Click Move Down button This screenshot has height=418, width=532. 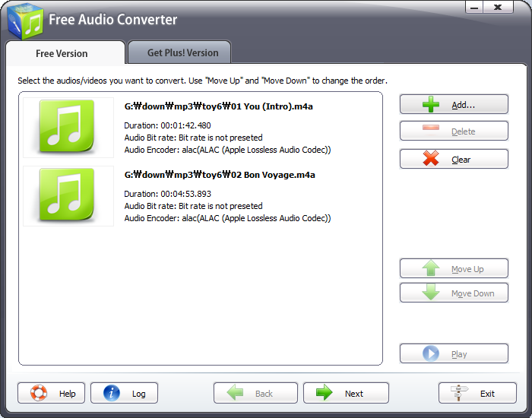tap(454, 293)
